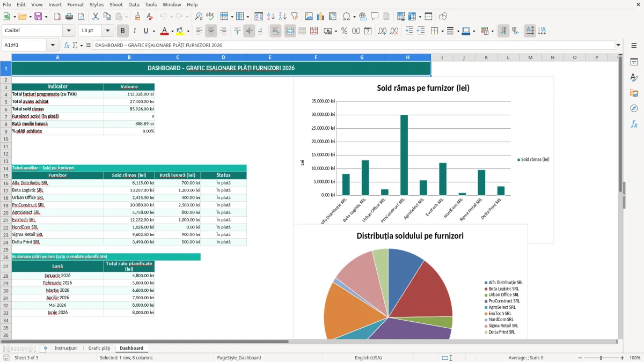Toggle Wrap Text

[x=275, y=31]
